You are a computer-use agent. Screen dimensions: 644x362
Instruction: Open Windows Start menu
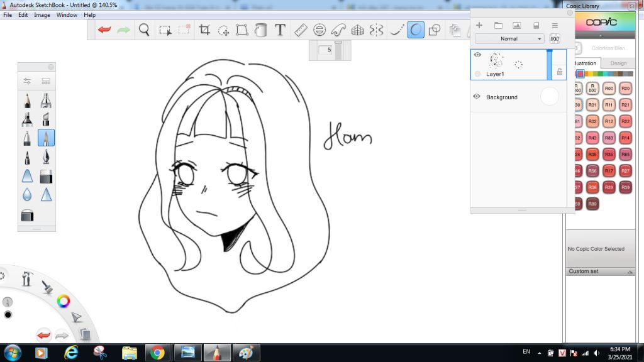coord(12,353)
